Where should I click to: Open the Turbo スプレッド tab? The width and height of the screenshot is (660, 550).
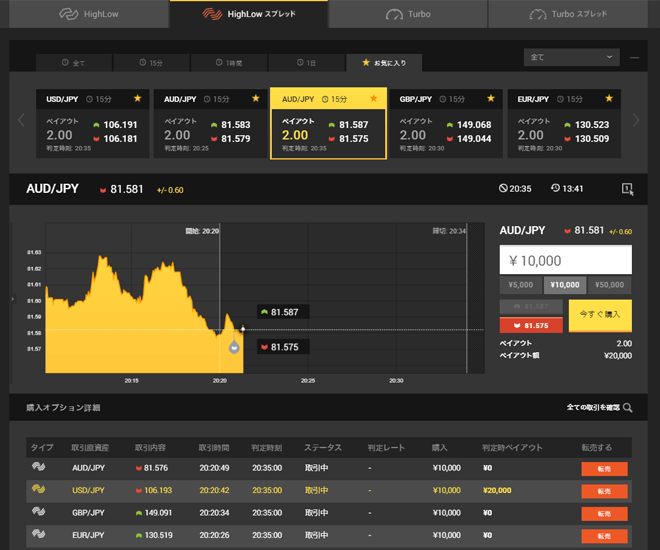pos(568,14)
